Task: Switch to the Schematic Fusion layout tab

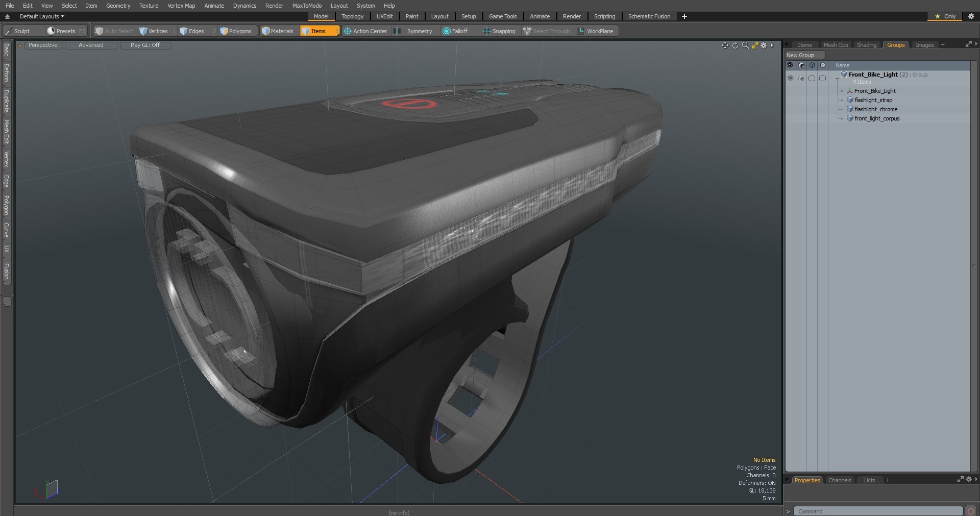Action: tap(649, 16)
